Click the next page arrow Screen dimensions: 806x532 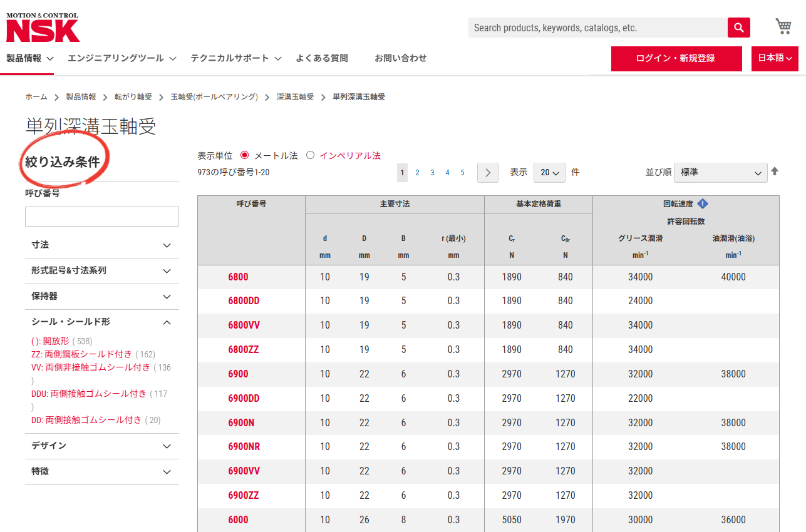[487, 172]
